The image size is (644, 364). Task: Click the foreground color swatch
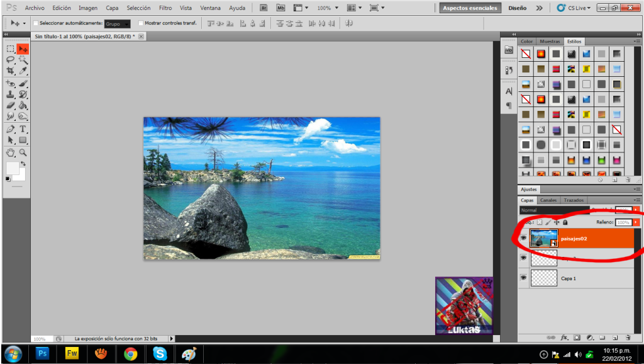13,168
